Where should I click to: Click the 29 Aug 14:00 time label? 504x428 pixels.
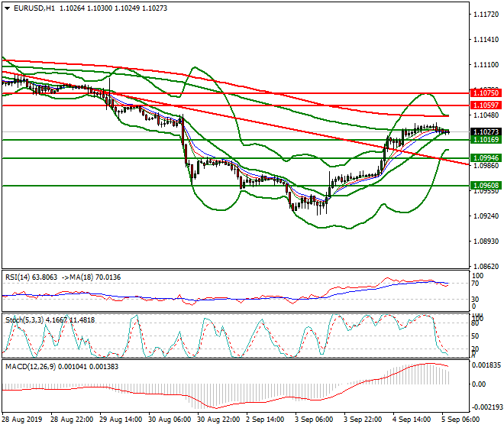pos(121,420)
